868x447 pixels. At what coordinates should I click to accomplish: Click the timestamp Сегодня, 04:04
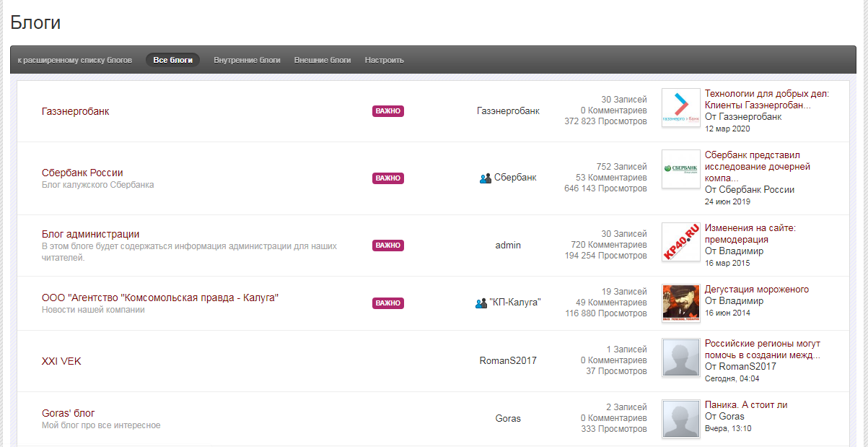point(732,378)
